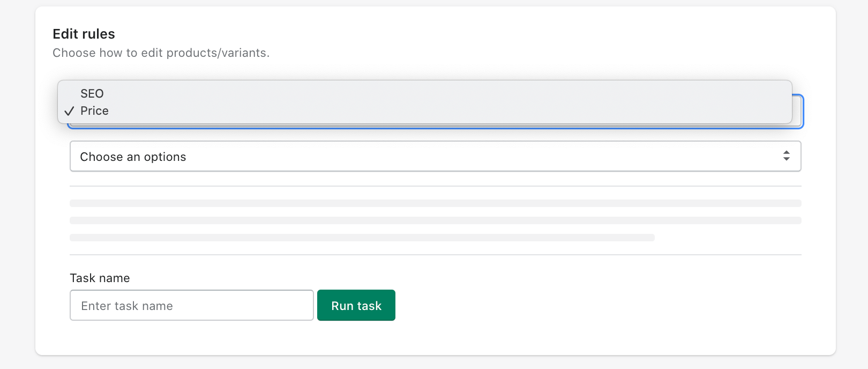The image size is (868, 369).
Task: Click the shortest bottom placeholder bar
Action: tap(362, 237)
